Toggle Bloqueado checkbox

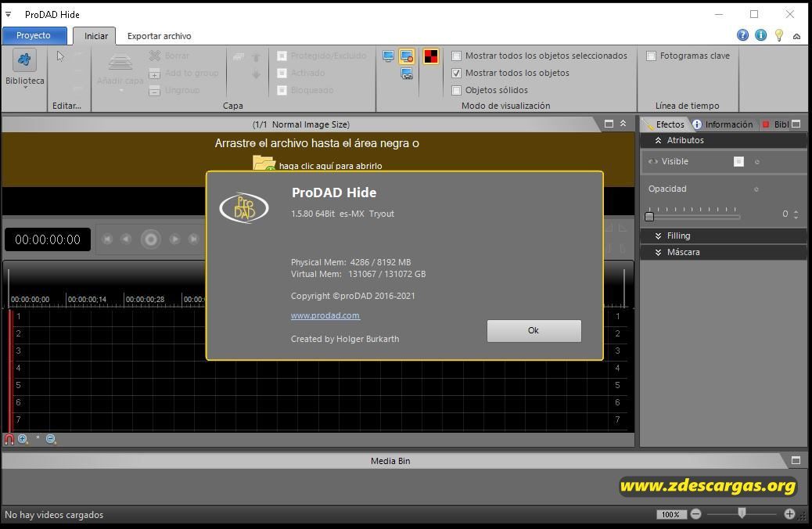click(x=282, y=91)
